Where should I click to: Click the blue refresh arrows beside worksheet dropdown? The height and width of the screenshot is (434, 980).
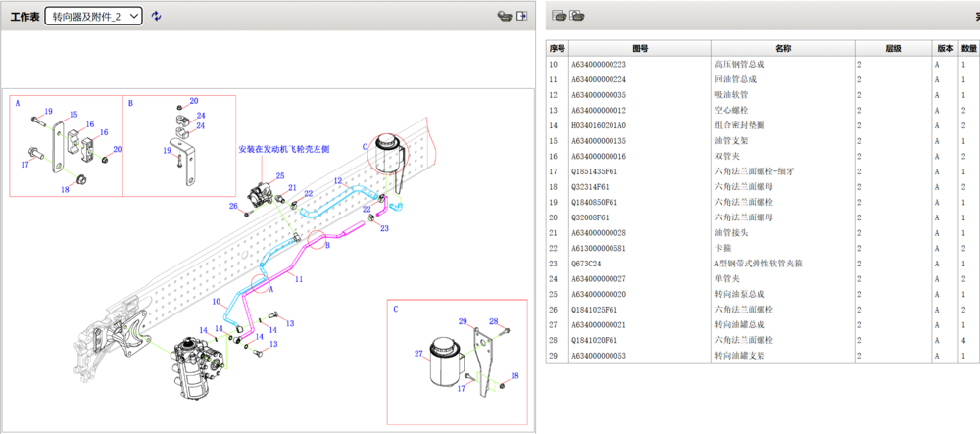click(x=157, y=17)
